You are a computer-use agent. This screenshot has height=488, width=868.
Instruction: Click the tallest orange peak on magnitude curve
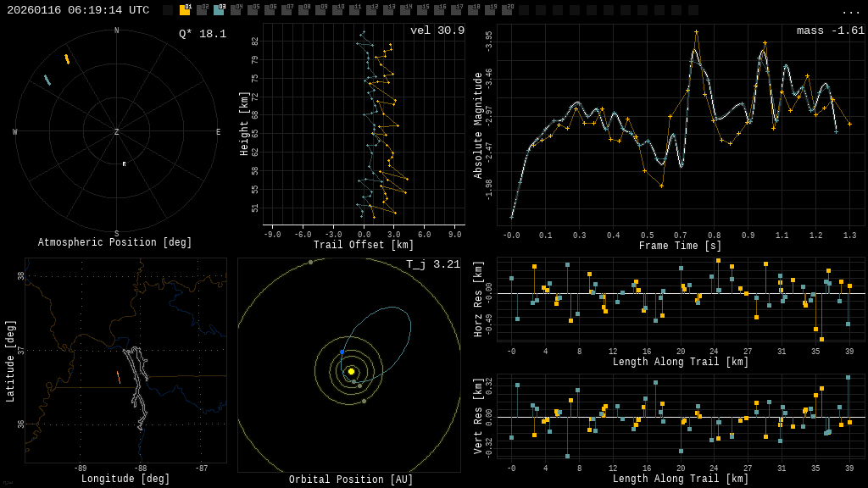tap(697, 32)
